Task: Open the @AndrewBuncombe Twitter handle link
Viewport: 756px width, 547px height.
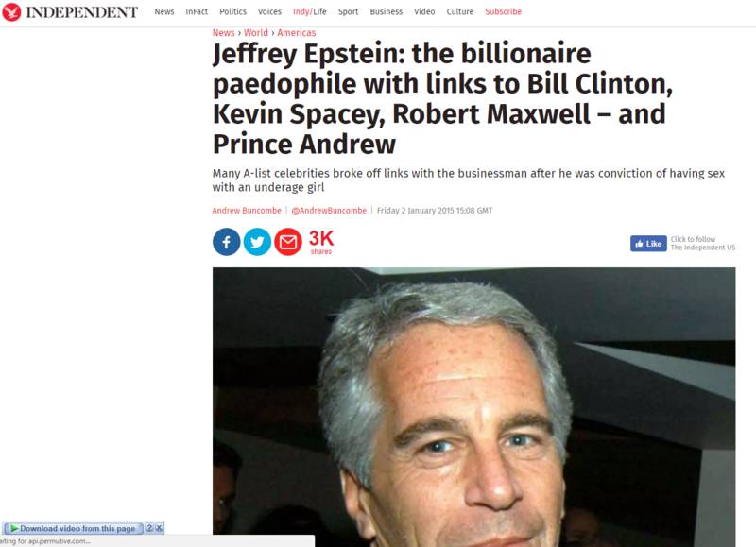Action: pos(329,211)
